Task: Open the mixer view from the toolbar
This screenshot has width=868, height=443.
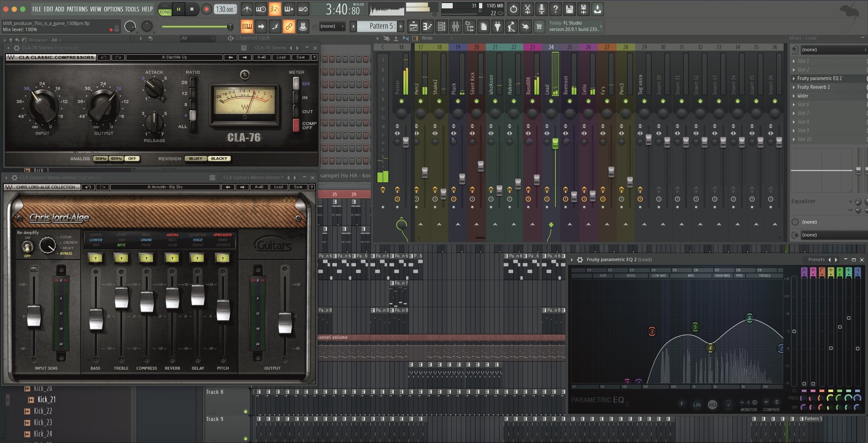Action: click(x=455, y=27)
